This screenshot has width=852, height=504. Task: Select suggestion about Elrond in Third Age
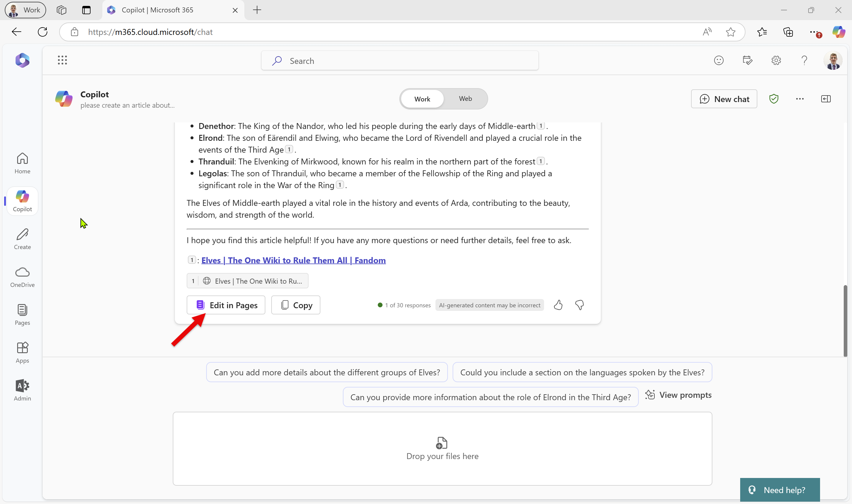tap(490, 397)
